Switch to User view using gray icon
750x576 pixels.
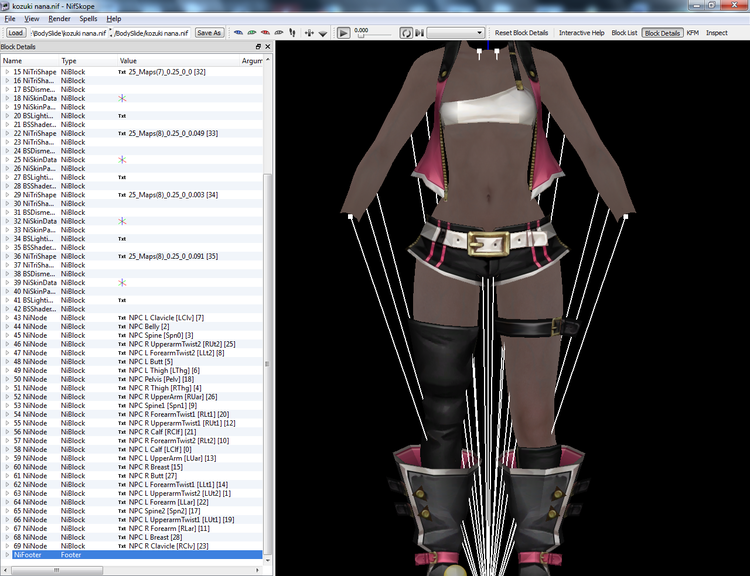278,33
